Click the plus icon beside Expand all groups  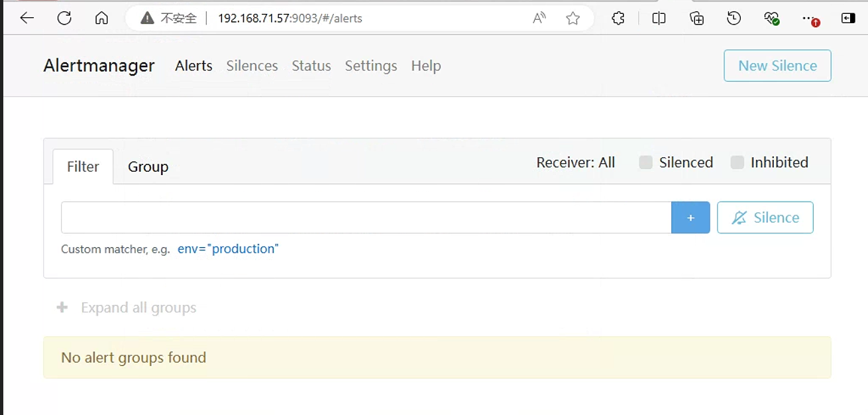coord(62,308)
